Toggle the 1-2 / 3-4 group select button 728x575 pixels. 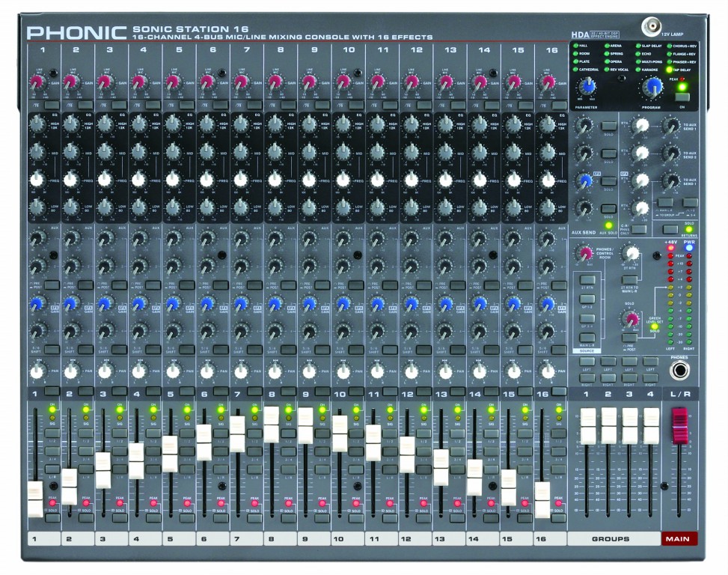[690, 202]
